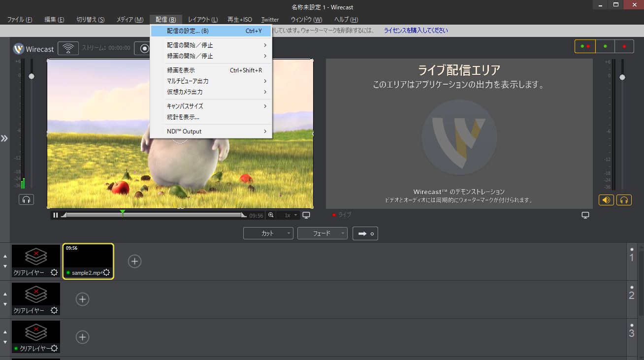Viewport: 644px width, 360px height.
Task: Click the ライセンスを購入してください link
Action: pyautogui.click(x=416, y=30)
